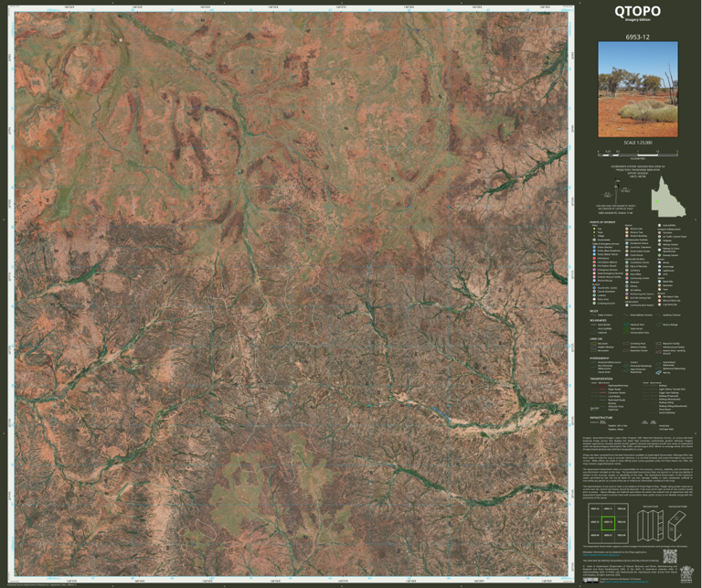The image size is (702, 588).
Task: Click the vertical fold diagram
Action: pos(651,526)
